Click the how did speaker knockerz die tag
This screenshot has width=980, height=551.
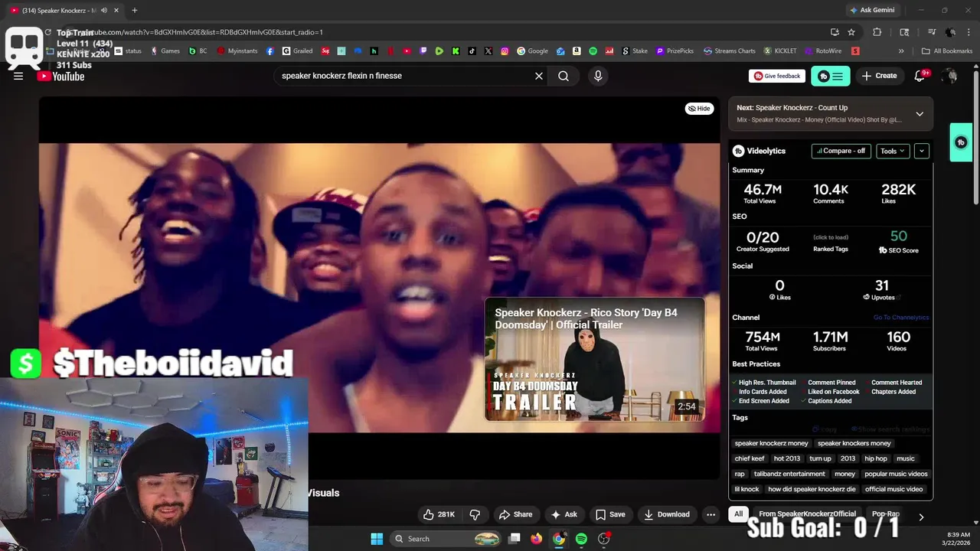point(812,489)
